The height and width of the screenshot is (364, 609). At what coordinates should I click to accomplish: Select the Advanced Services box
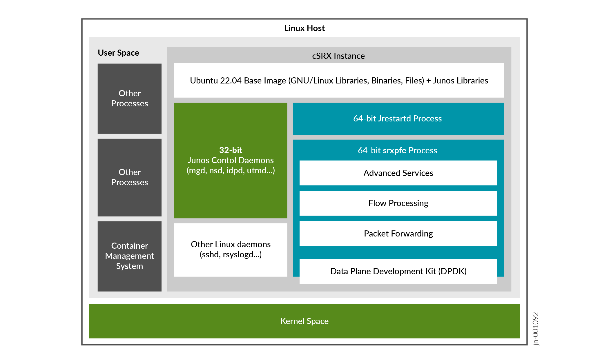tap(398, 173)
